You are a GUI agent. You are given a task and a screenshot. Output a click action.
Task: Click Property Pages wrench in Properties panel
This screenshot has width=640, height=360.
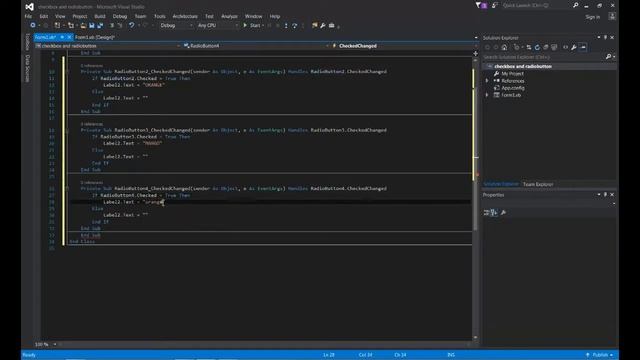tap(503, 212)
